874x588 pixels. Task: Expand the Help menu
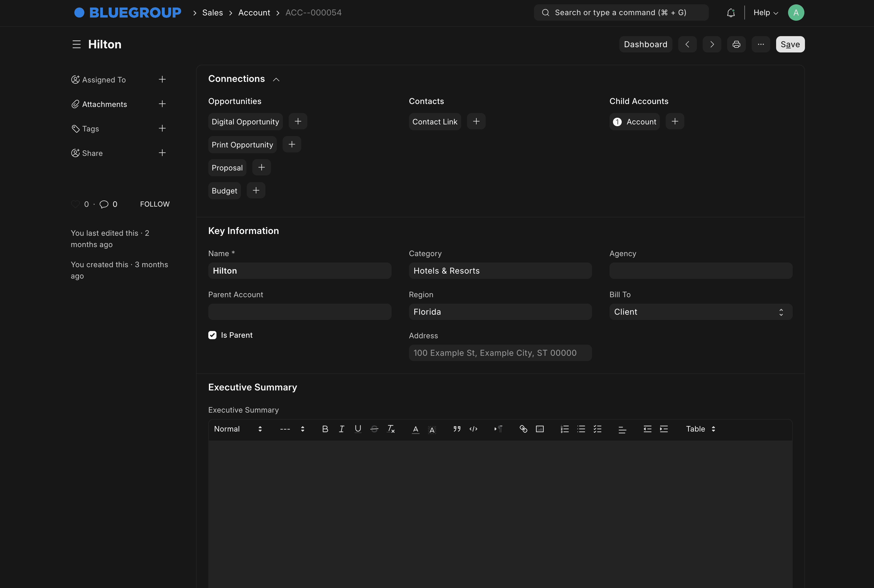point(766,13)
